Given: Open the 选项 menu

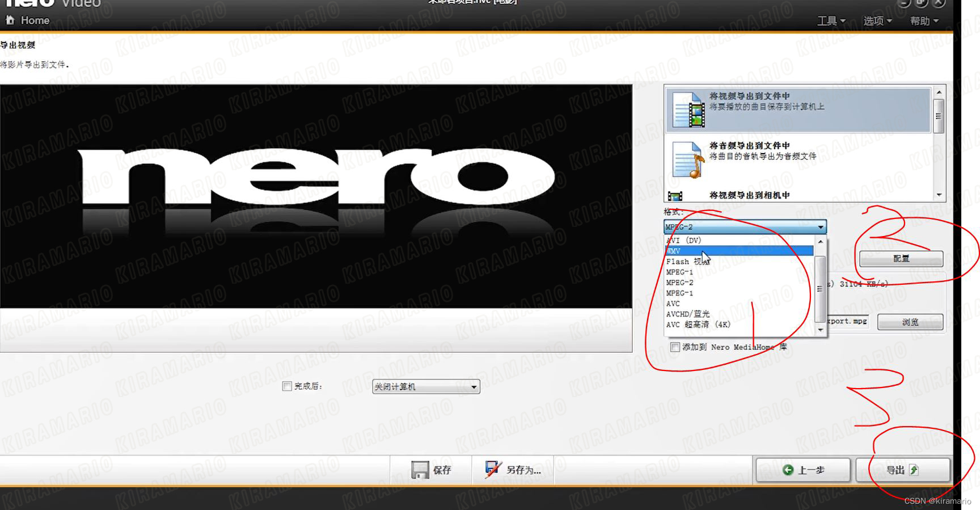Looking at the screenshot, I should [x=877, y=21].
